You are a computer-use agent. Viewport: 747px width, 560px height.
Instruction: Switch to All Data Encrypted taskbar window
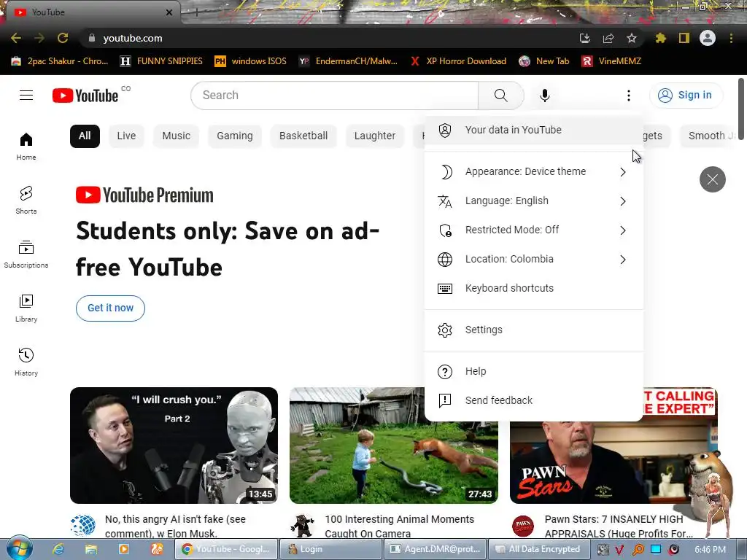pos(538,549)
